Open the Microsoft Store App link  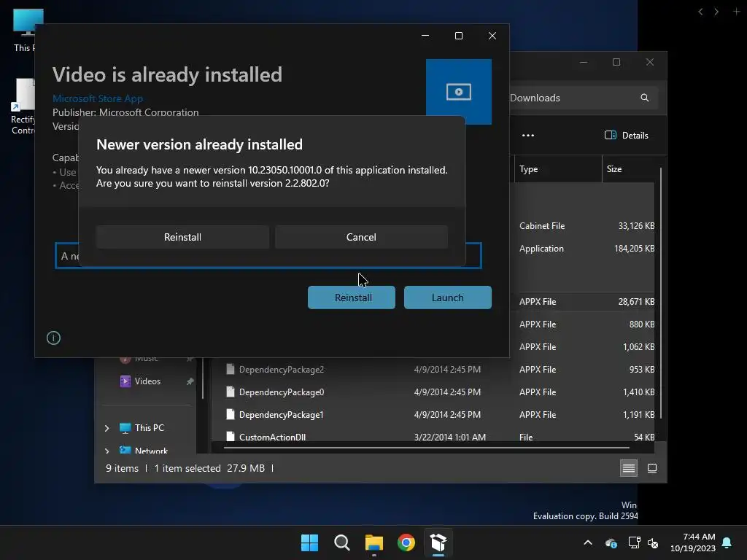tap(98, 98)
